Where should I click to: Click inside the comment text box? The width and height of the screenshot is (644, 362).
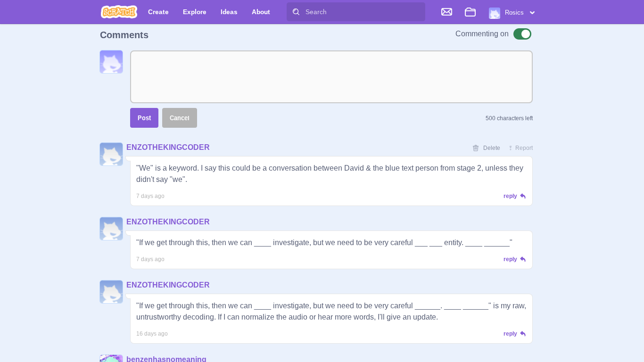point(331,76)
